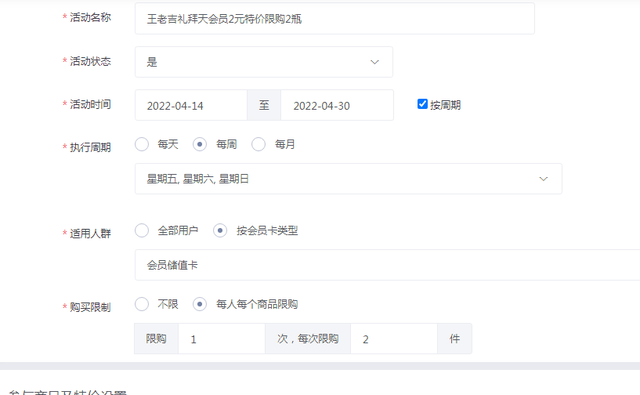
Task: Click the 活动名称 text field
Action: pyautogui.click(x=335, y=19)
